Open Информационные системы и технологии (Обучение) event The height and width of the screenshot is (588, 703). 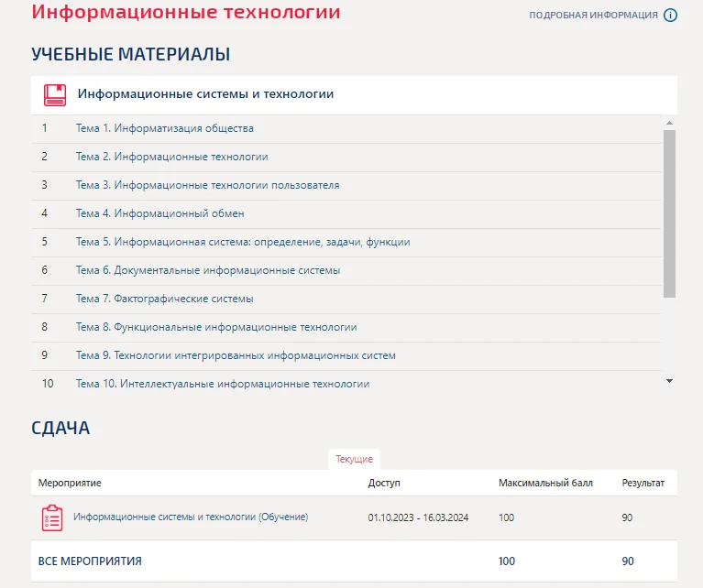pos(191,517)
